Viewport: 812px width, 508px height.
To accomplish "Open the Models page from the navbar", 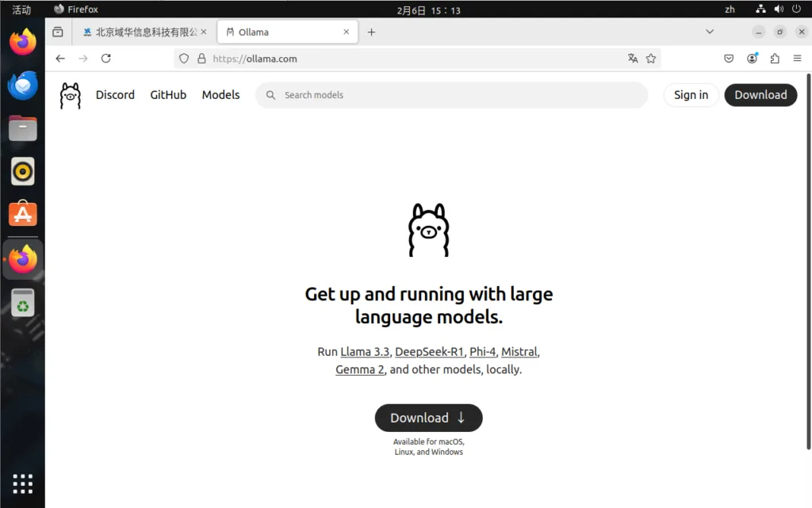I will pyautogui.click(x=220, y=95).
